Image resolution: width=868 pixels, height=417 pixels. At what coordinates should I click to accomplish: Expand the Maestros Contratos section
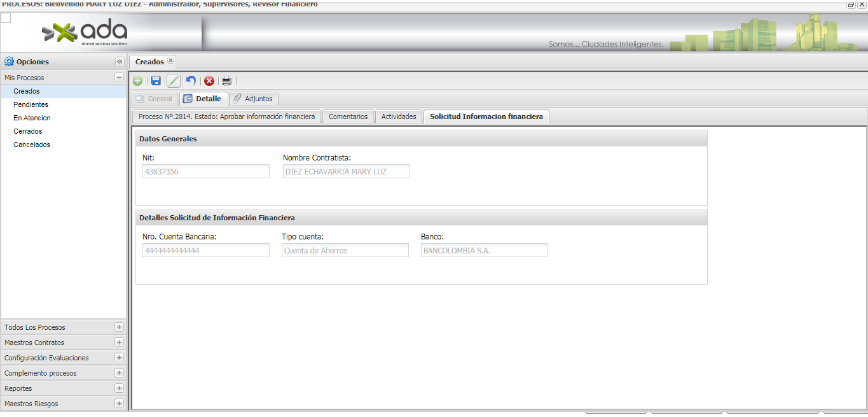click(119, 343)
